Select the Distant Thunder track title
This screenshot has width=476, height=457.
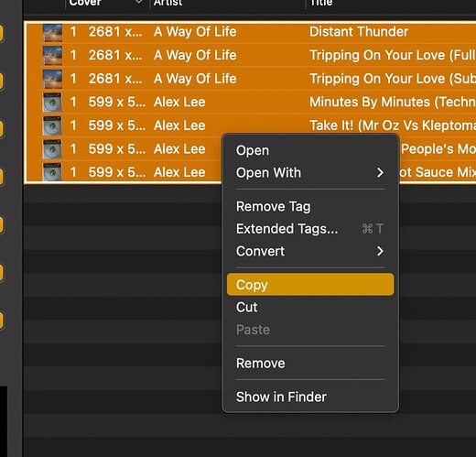click(x=359, y=32)
